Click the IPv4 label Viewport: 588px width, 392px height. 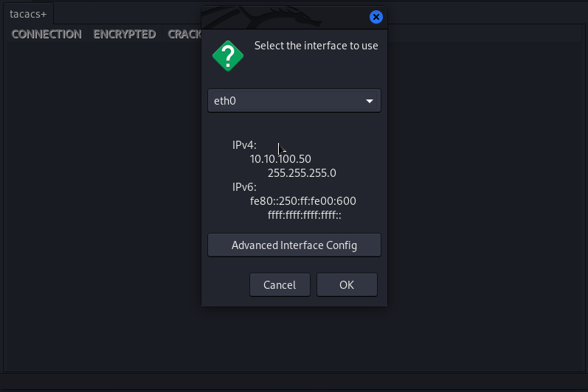pos(244,145)
